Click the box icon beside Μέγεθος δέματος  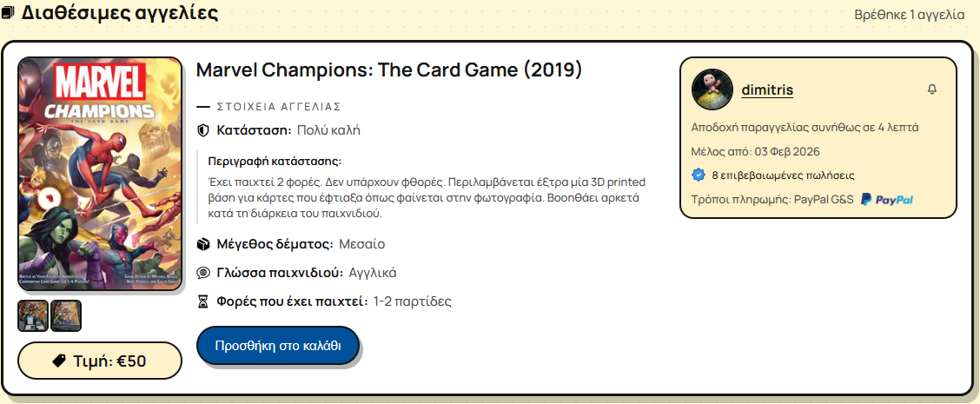coord(203,244)
